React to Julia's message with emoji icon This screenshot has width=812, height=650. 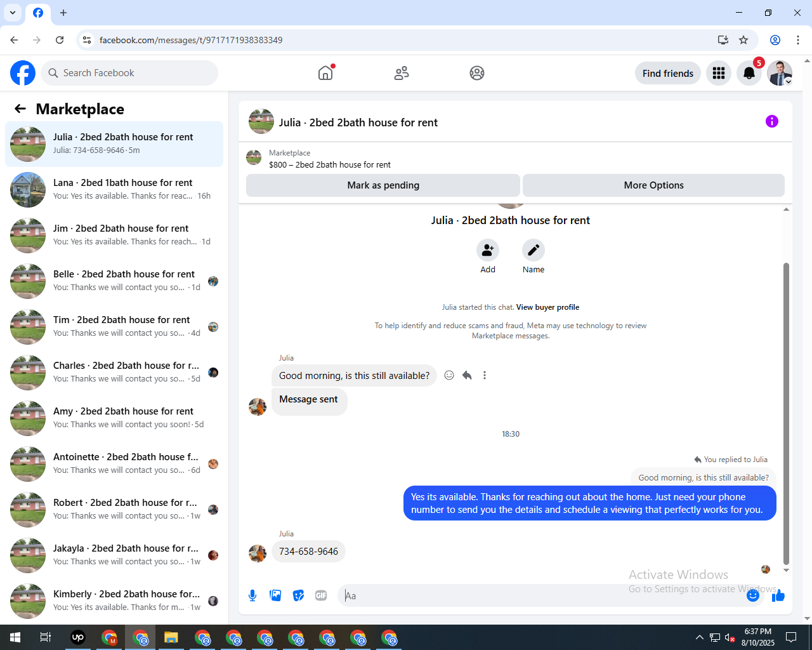click(449, 375)
